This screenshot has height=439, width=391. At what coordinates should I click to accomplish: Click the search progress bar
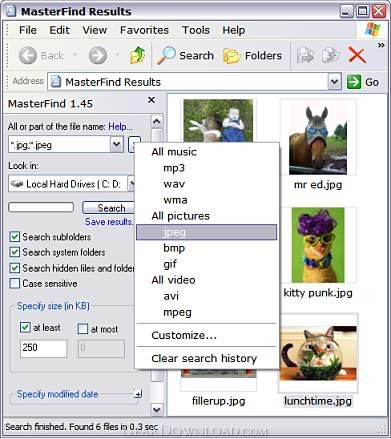coord(41,207)
